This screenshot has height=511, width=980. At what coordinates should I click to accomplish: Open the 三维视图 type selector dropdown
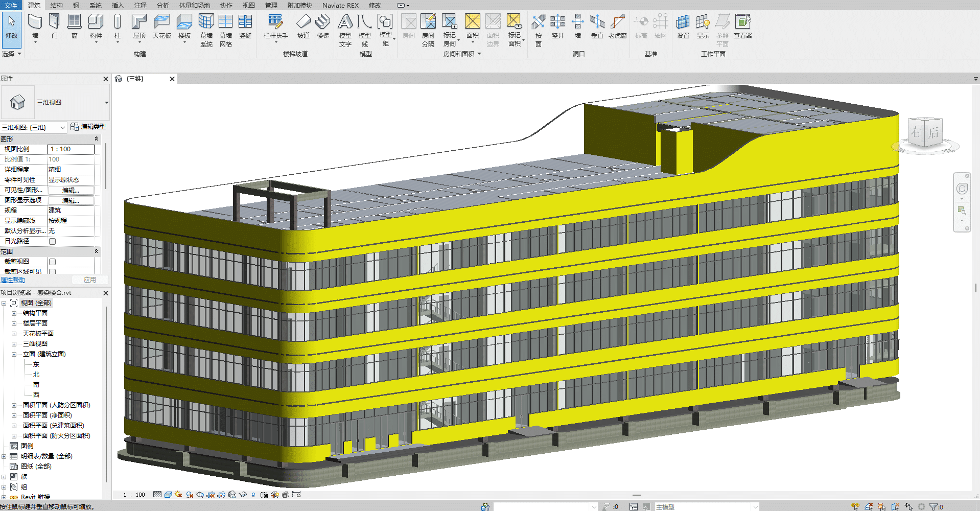tap(107, 103)
